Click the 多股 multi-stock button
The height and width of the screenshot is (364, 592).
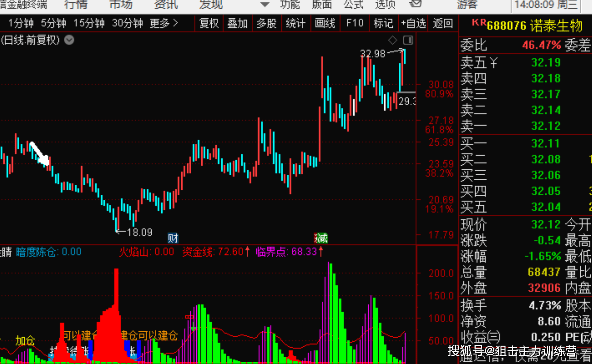266,23
